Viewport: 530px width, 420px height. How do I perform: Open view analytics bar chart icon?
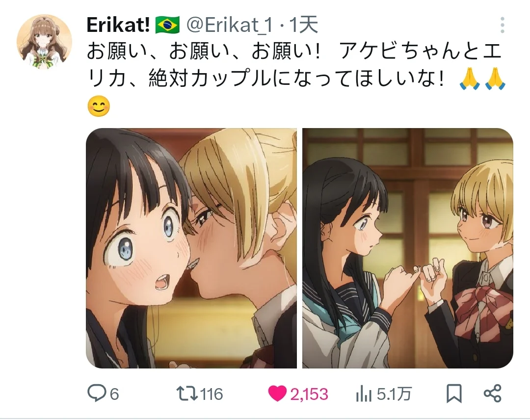(x=364, y=394)
